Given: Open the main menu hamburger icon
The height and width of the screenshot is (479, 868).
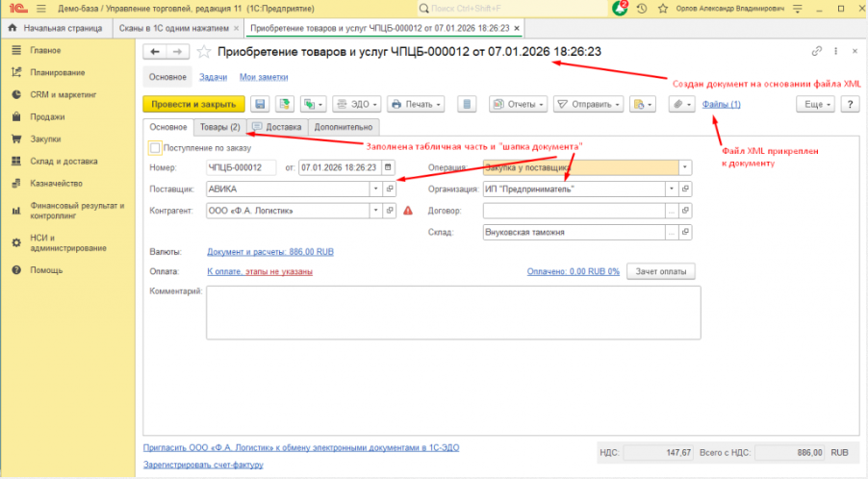Looking at the screenshot, I should [41, 9].
